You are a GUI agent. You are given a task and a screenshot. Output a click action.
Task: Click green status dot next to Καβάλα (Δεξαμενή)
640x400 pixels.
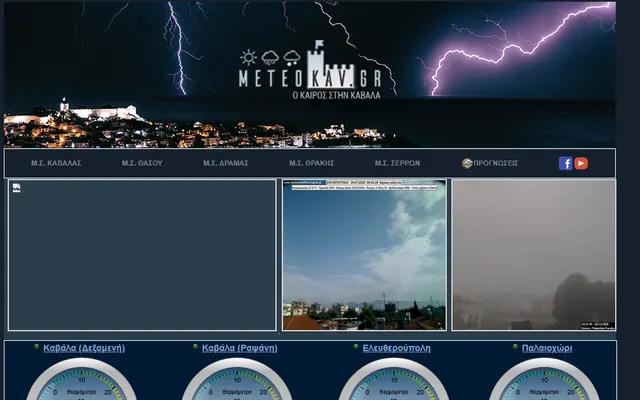click(37, 347)
